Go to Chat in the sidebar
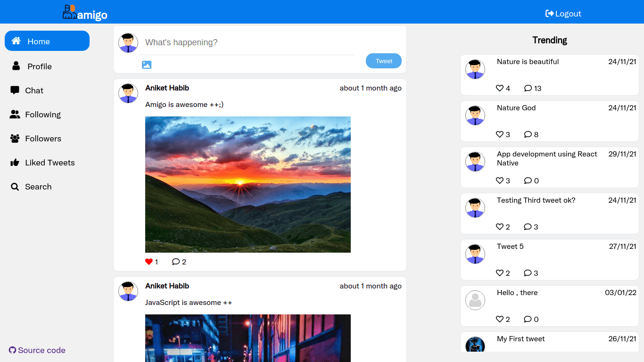This screenshot has height=362, width=644. pos(34,90)
